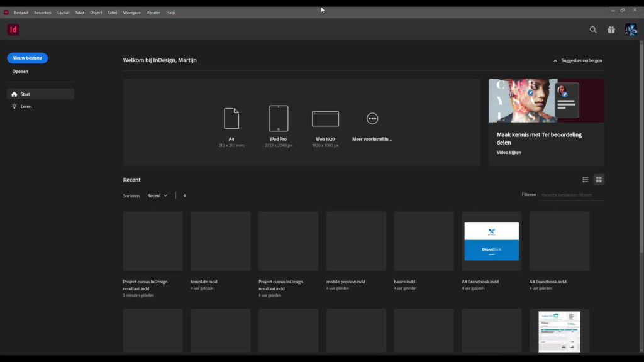Open basics.indd thumbnail
644x362 pixels.
[424, 241]
